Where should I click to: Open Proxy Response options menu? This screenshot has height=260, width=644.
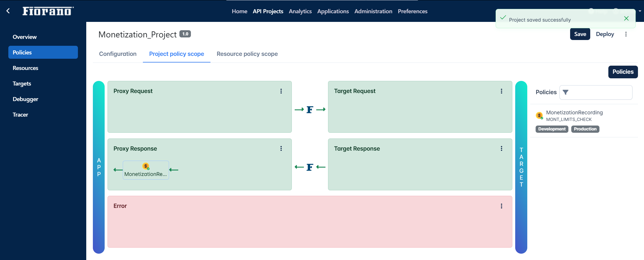click(x=281, y=149)
